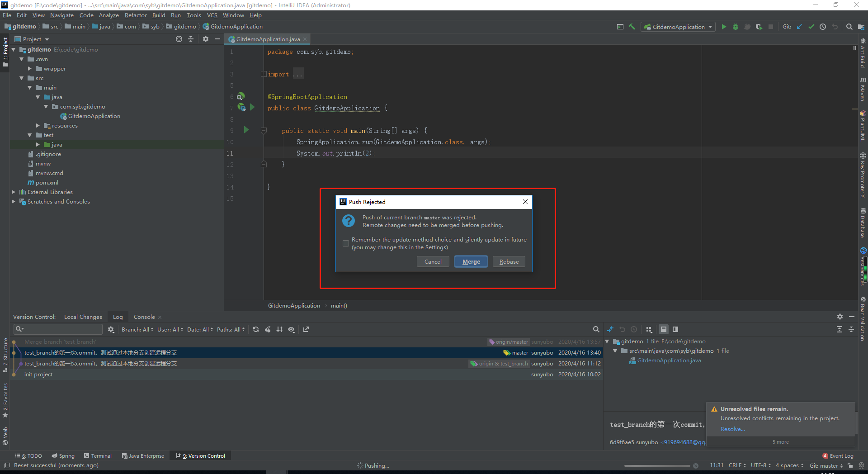Expand the resources folder
Screen dimensions: 868x474
[x=38, y=126]
